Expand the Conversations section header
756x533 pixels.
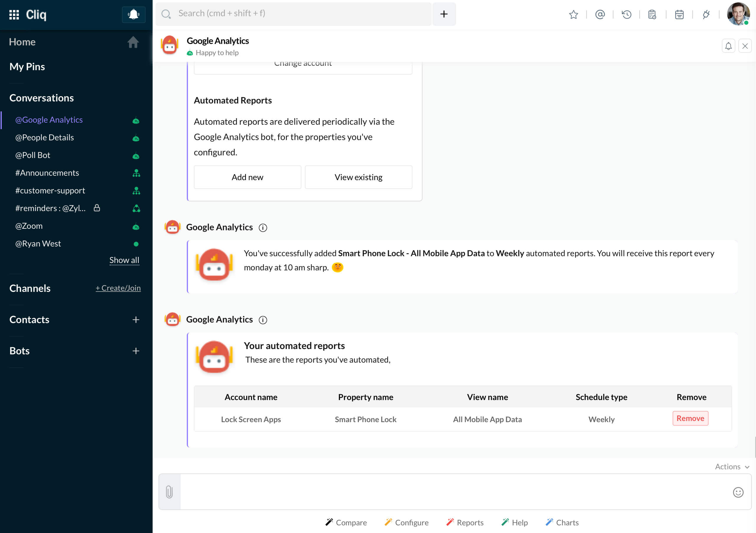click(42, 98)
